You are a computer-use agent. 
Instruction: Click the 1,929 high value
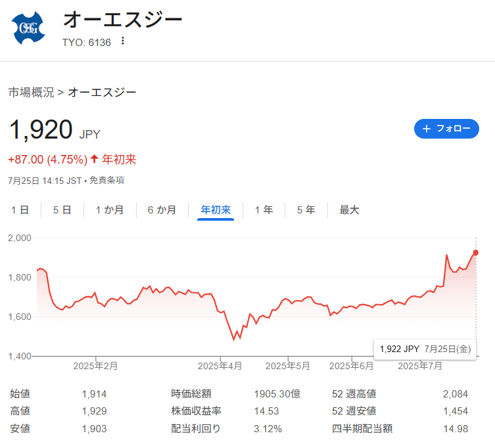[94, 411]
